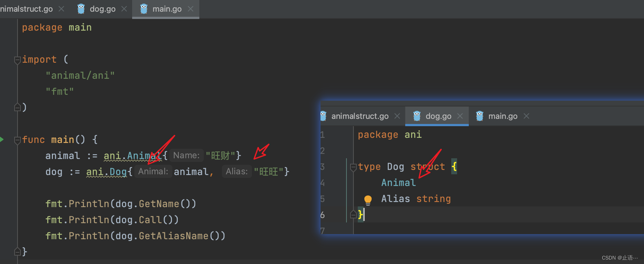Screen dimensions: 644x264
Task: Click the Name: parameter hint
Action: point(186,155)
